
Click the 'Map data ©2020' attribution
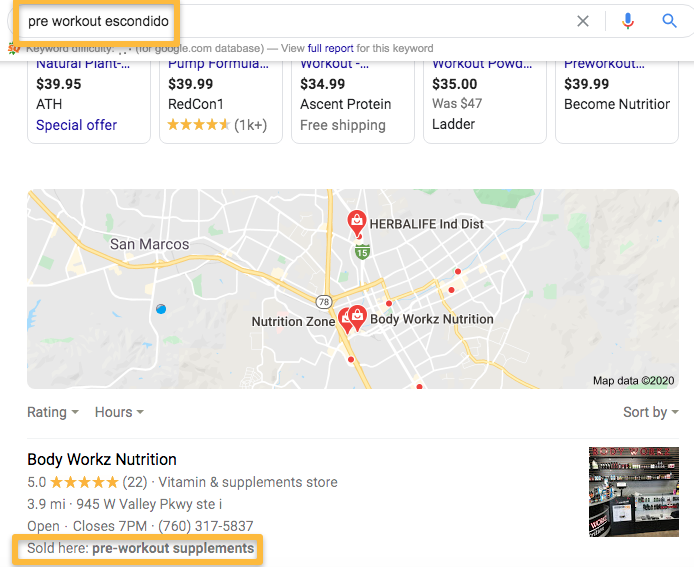[x=633, y=381]
